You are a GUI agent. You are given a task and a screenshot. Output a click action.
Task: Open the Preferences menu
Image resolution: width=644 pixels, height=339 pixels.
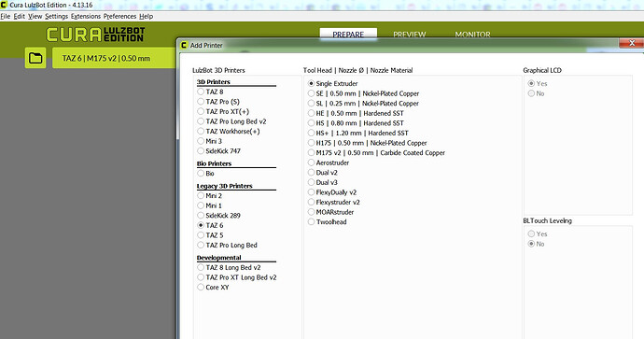tap(119, 16)
